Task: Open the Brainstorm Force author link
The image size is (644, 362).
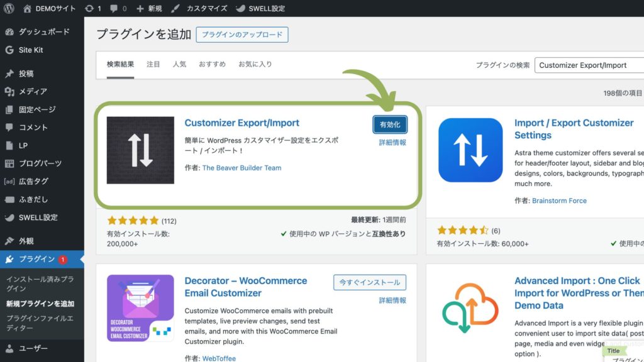Action: tap(559, 200)
